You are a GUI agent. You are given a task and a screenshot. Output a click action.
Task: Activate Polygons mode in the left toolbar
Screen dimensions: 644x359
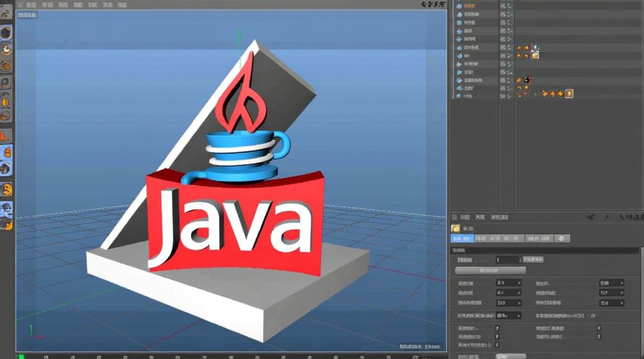point(6,117)
